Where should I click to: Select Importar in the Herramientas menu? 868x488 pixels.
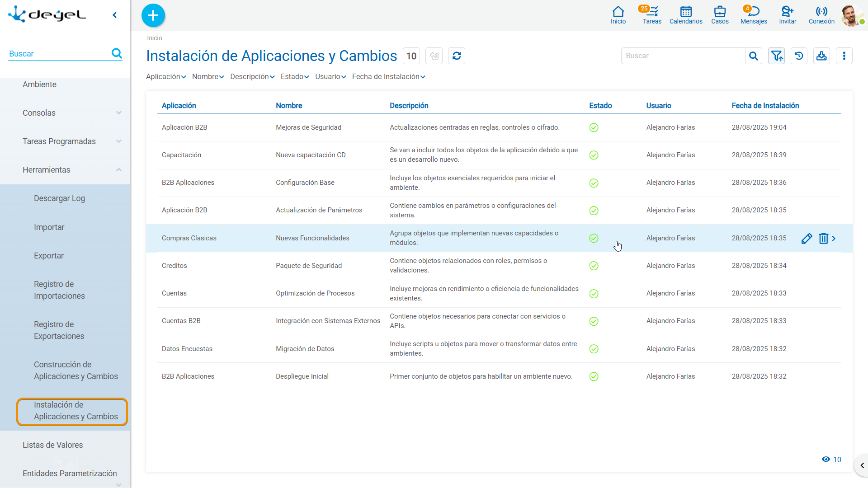(x=49, y=227)
